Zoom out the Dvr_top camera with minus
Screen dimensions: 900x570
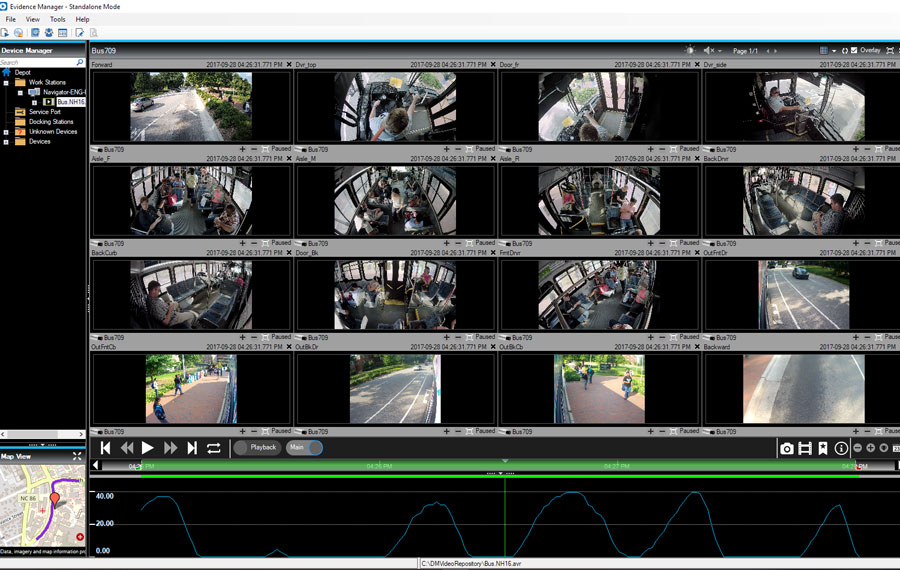coord(458,149)
